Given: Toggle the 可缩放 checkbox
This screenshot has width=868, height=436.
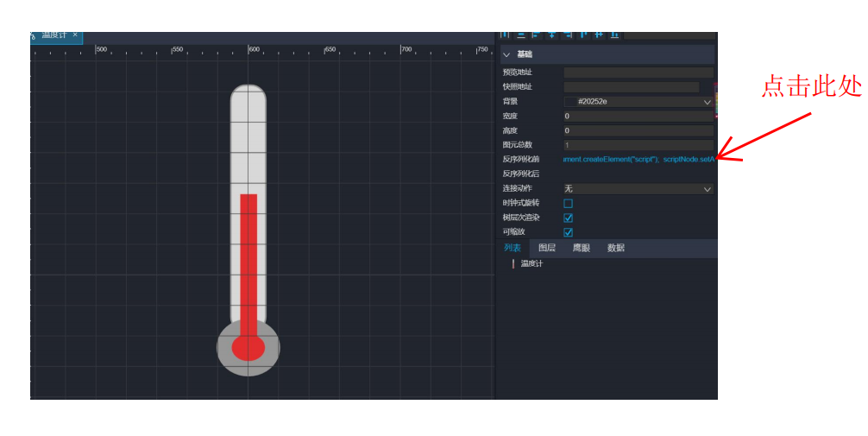Looking at the screenshot, I should coord(568,233).
